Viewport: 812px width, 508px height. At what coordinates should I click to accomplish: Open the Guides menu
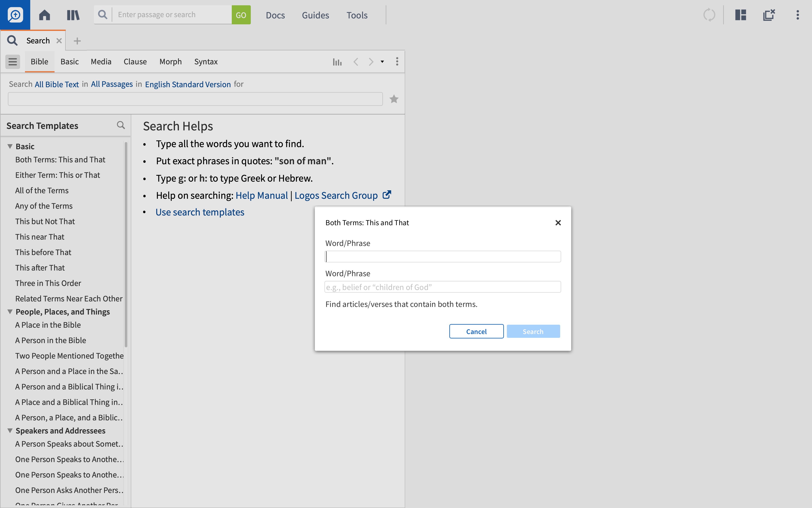point(315,15)
